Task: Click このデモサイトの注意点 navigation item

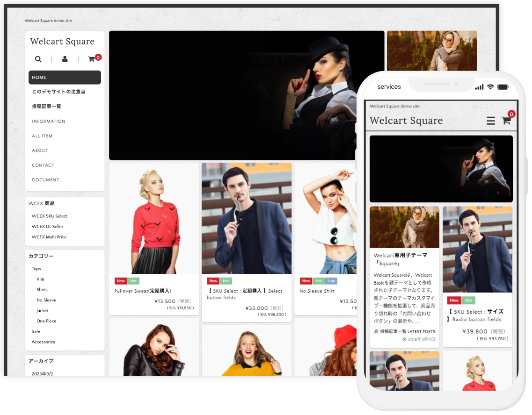Action: click(x=58, y=92)
